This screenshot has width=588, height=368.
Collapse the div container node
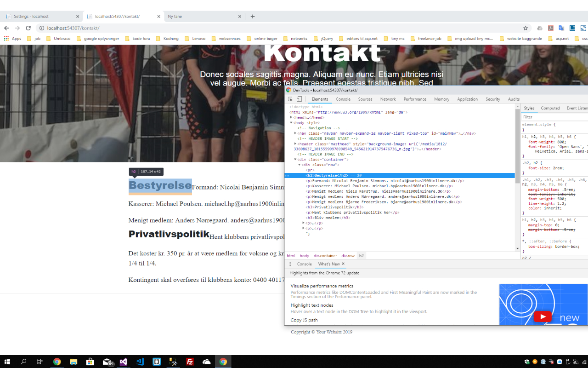point(295,160)
